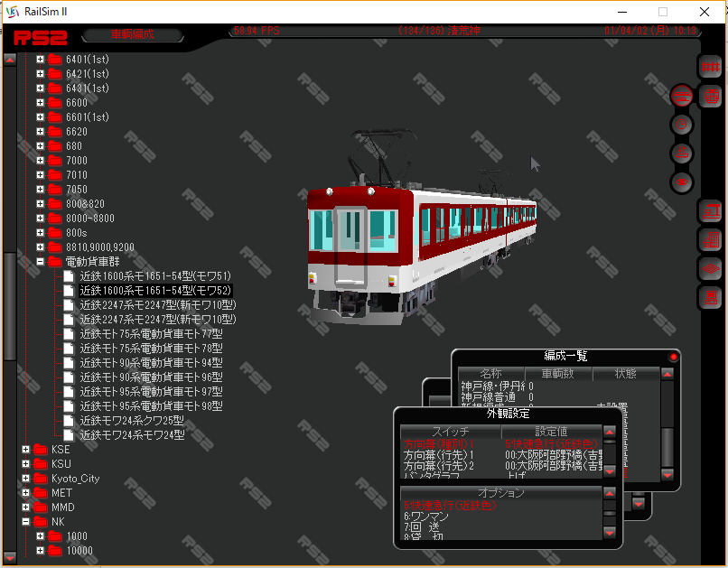This screenshot has width=728, height=568.
Task: Close the 編成一覧 panel with red dot
Action: [x=673, y=357]
